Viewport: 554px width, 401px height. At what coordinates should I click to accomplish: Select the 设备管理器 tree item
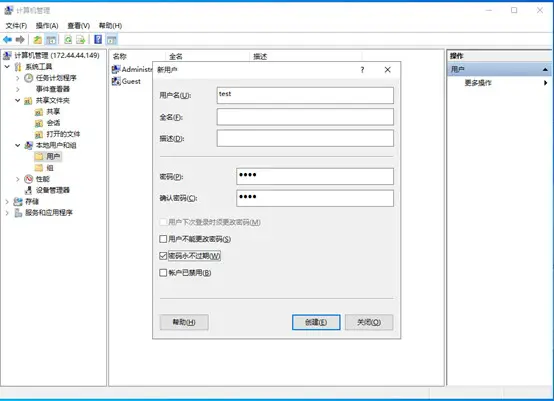(x=53, y=190)
